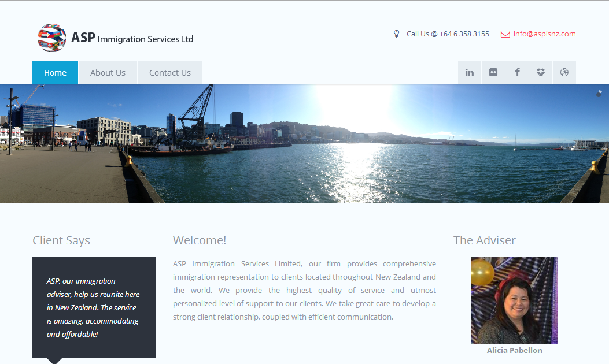Click the Welcome! heading
The height and width of the screenshot is (364, 609).
(x=200, y=240)
